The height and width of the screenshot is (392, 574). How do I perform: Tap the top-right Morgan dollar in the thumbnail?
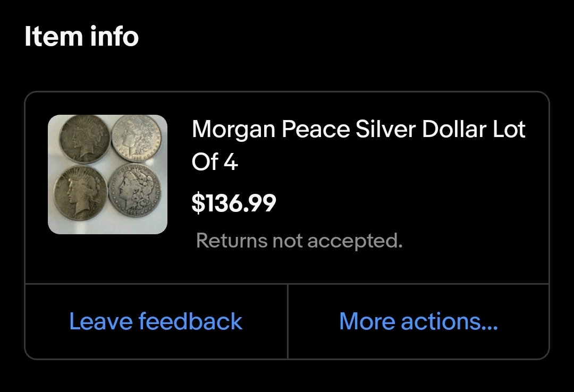point(136,138)
